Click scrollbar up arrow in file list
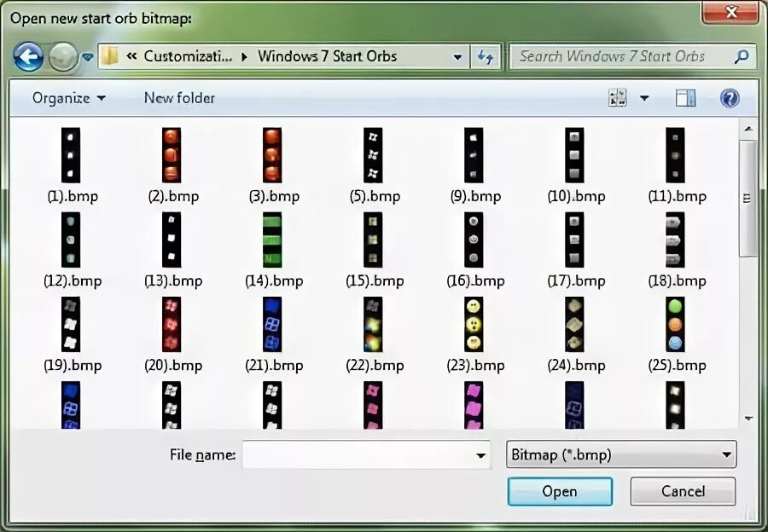 [748, 129]
